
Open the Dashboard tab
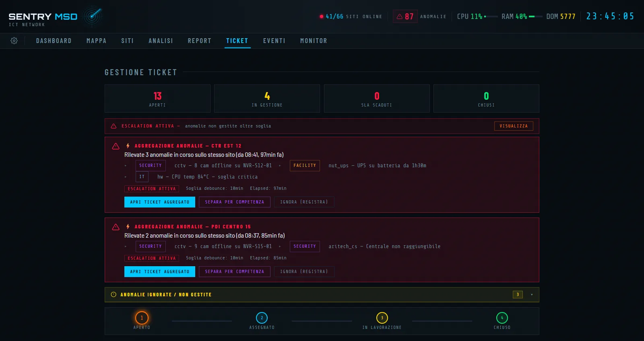pyautogui.click(x=54, y=41)
